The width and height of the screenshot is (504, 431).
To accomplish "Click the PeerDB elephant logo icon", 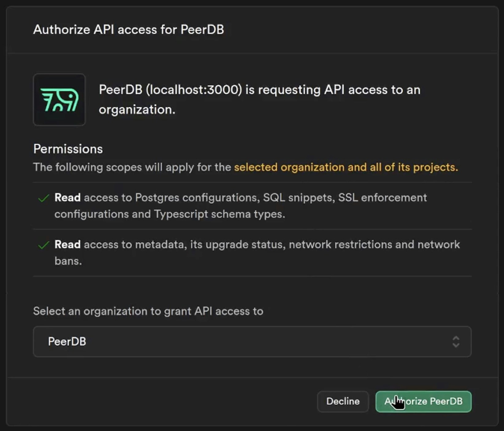I will [59, 99].
